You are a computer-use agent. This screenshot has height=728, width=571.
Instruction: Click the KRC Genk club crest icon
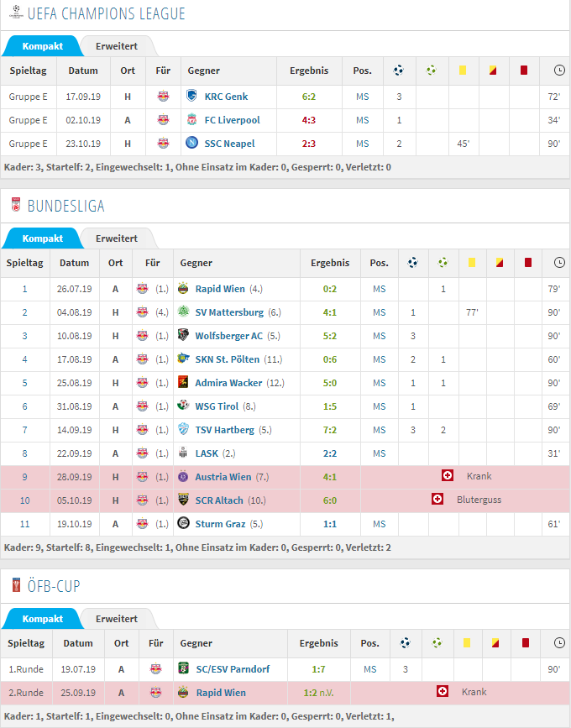point(191,96)
